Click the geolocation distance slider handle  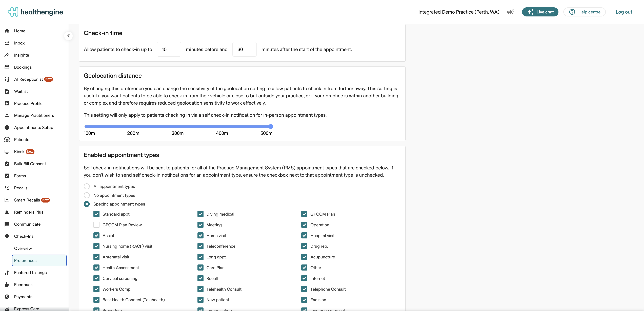click(x=271, y=127)
